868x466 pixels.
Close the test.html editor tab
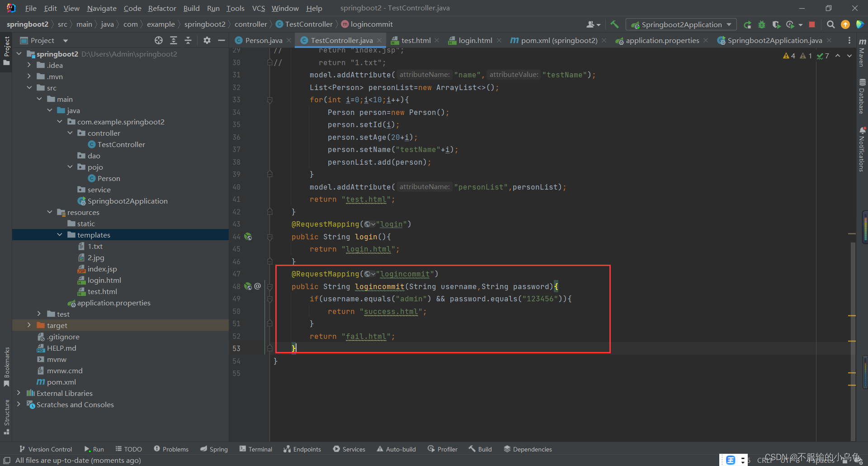tap(437, 41)
